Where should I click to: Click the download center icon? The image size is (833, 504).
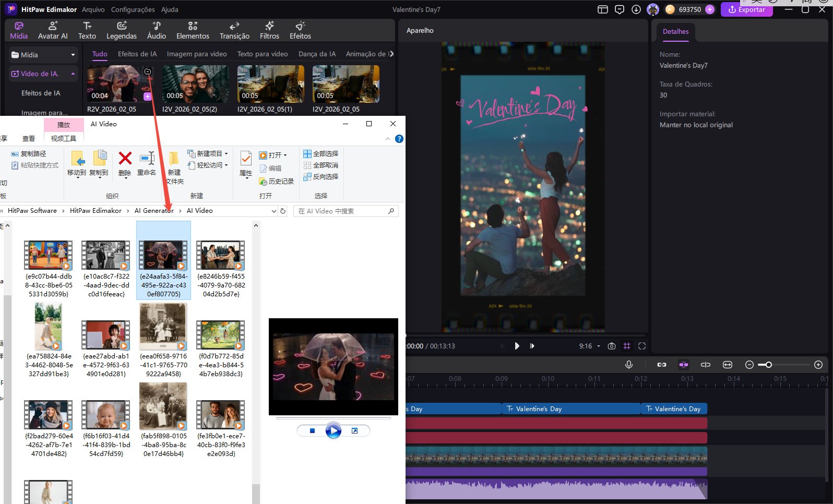click(636, 9)
